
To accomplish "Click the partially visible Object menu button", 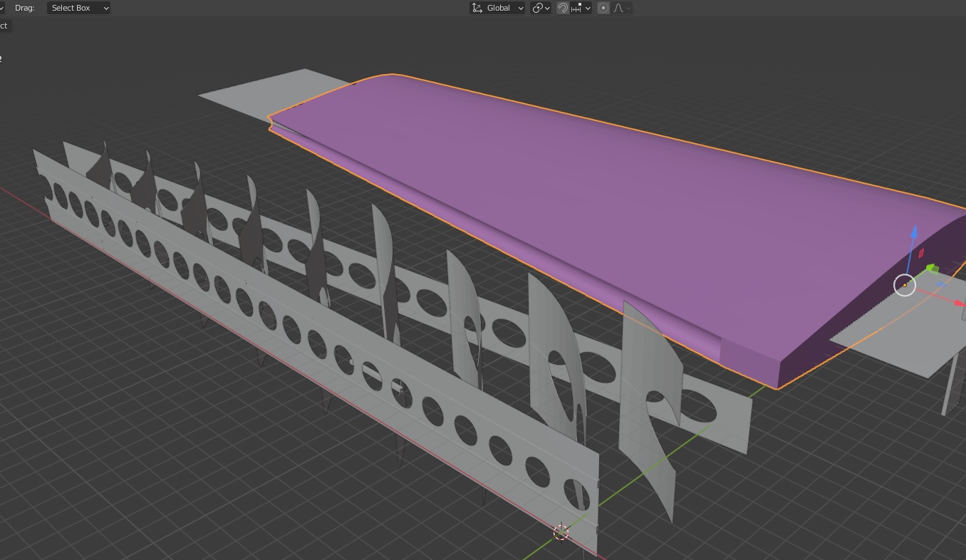I will tap(4, 26).
